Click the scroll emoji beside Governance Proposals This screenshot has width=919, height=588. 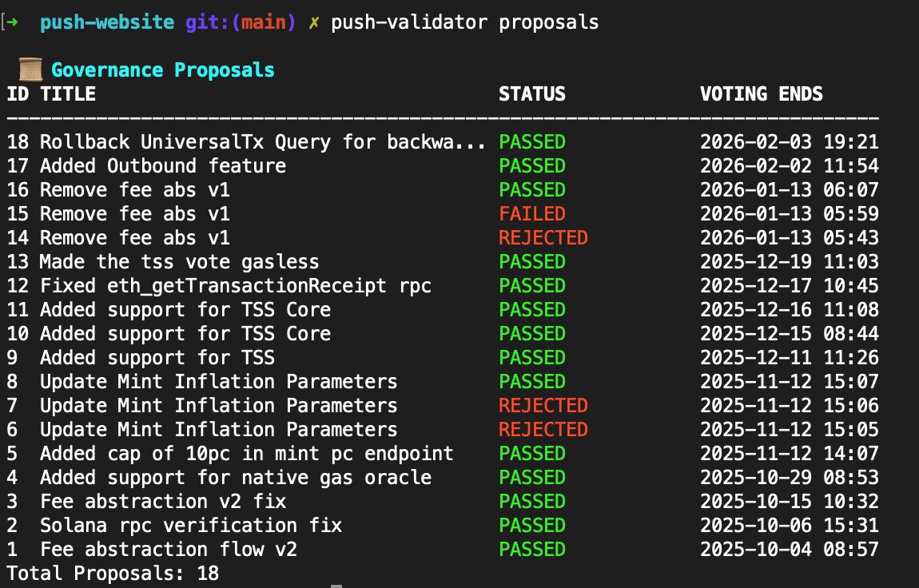pyautogui.click(x=30, y=70)
